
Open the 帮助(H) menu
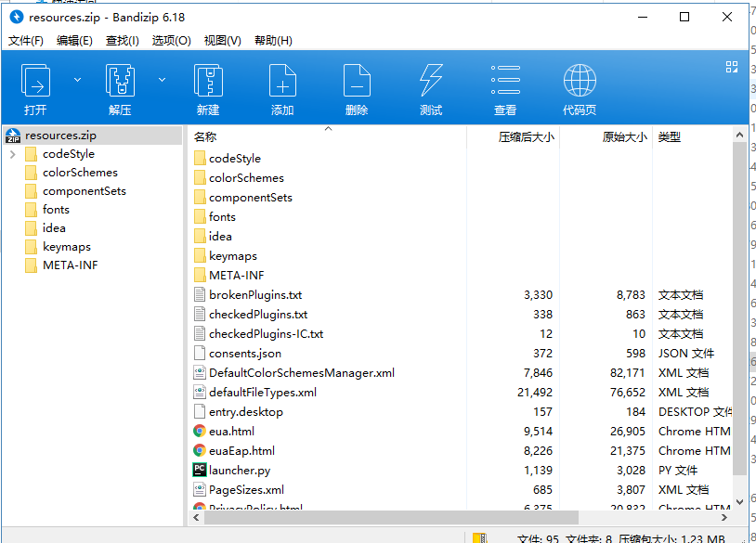click(273, 41)
